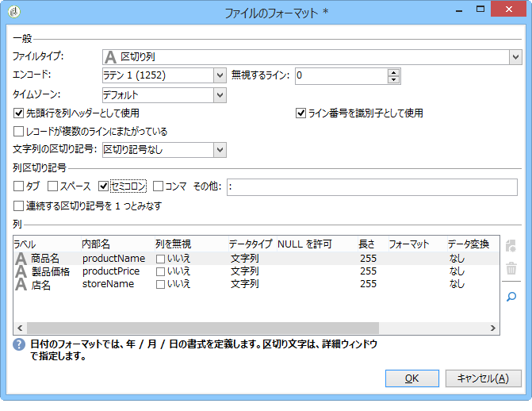This screenshot has width=532, height=411.
Task: Click the delete column trash icon
Action: [x=511, y=268]
